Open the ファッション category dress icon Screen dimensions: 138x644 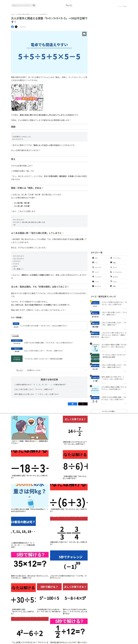[x=111, y=258]
